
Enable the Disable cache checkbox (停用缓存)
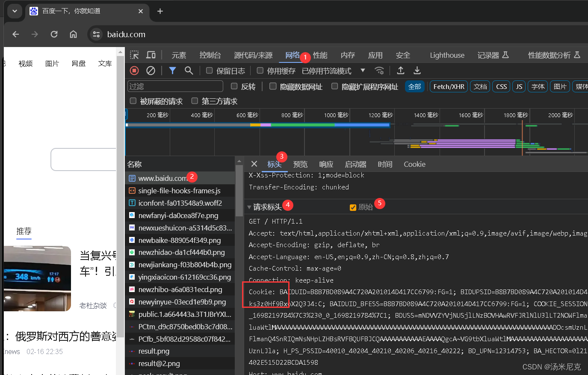click(260, 71)
